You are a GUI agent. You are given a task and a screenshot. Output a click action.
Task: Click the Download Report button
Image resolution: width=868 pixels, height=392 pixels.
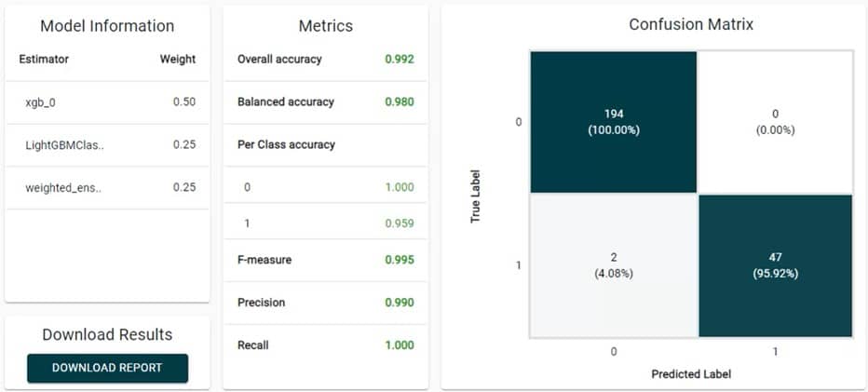click(x=107, y=368)
